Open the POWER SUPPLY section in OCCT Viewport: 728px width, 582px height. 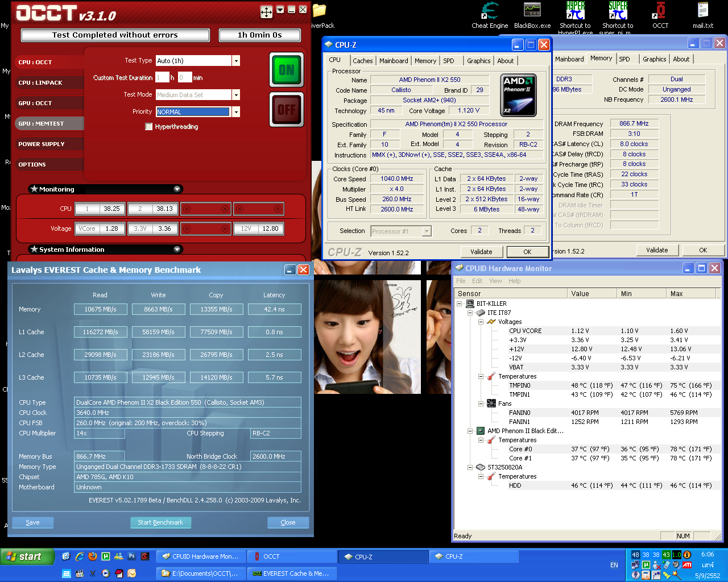click(50, 144)
